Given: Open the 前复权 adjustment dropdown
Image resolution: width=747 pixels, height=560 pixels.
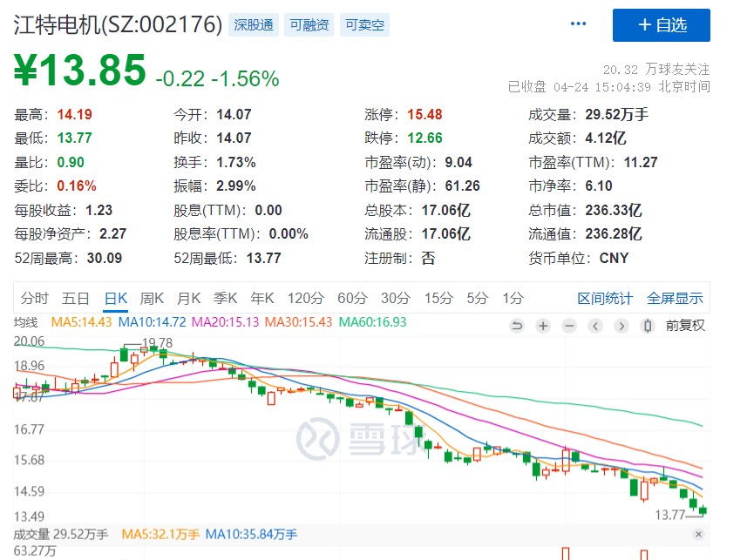Looking at the screenshot, I should click(x=685, y=326).
